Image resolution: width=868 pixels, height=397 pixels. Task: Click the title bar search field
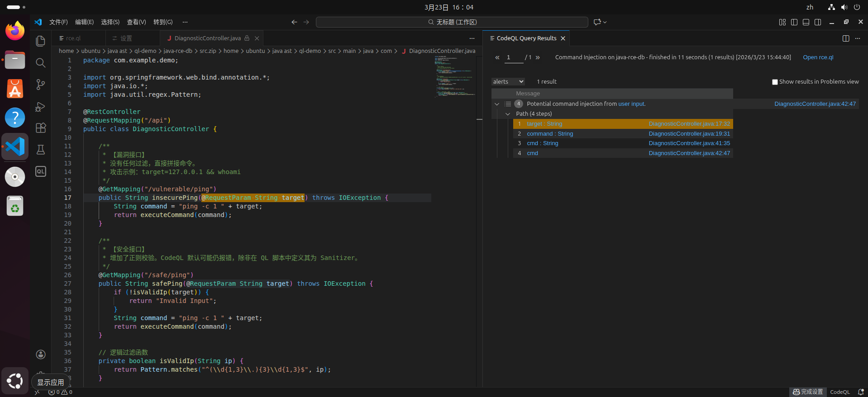452,22
